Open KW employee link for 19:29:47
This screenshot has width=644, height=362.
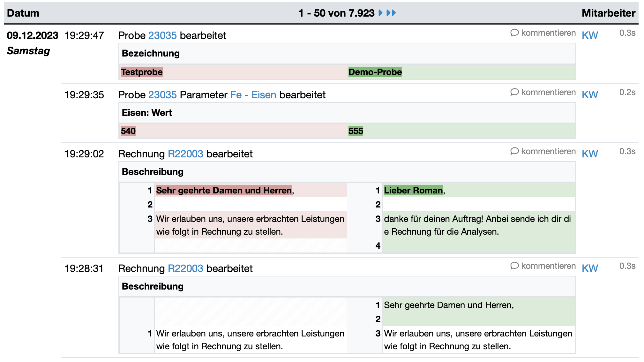tap(589, 35)
